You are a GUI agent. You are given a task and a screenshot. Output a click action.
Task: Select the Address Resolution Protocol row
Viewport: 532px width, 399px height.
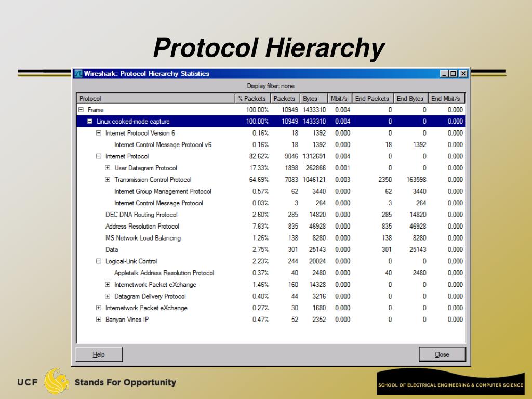pos(142,226)
